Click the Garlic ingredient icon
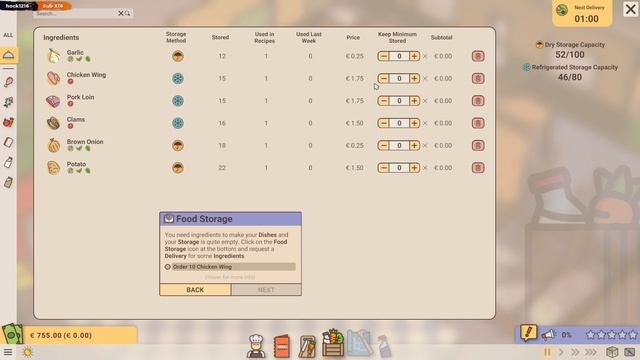The height and width of the screenshot is (360, 640). coord(53,56)
